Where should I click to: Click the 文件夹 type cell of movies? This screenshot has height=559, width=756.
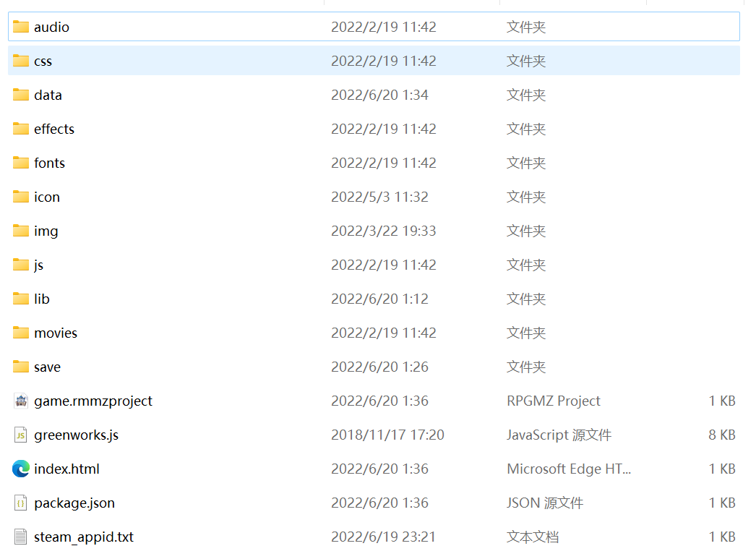pos(526,333)
